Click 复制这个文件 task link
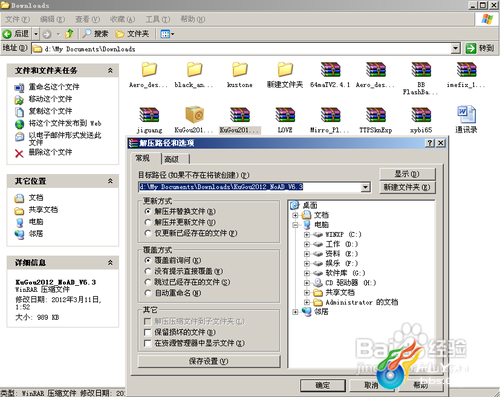The height and width of the screenshot is (397, 500). 50,111
